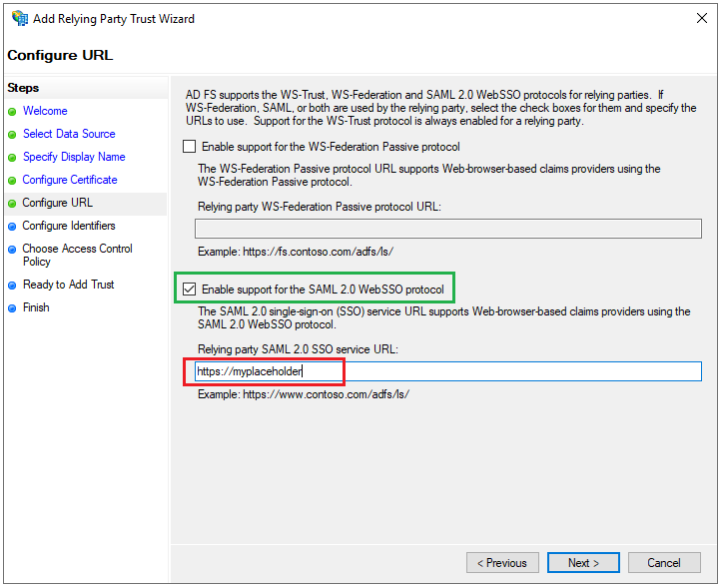Close the Add Relying Party Trust Wizard

click(x=702, y=18)
